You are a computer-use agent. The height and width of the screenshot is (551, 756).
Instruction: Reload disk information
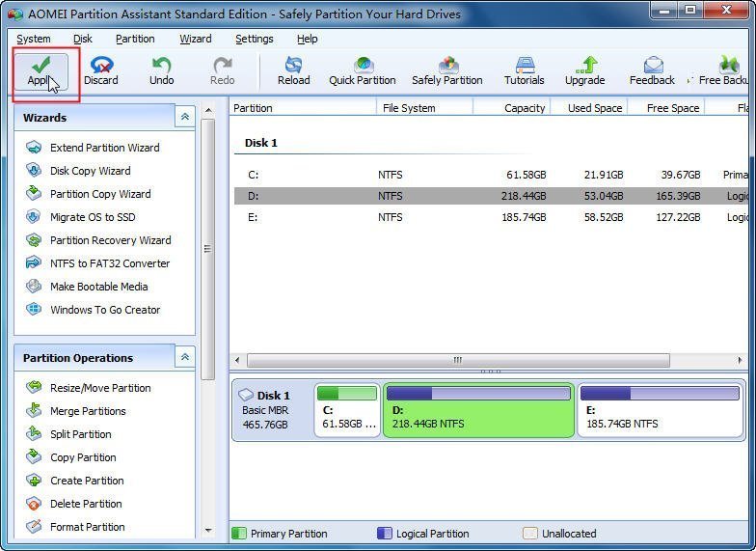(x=293, y=71)
